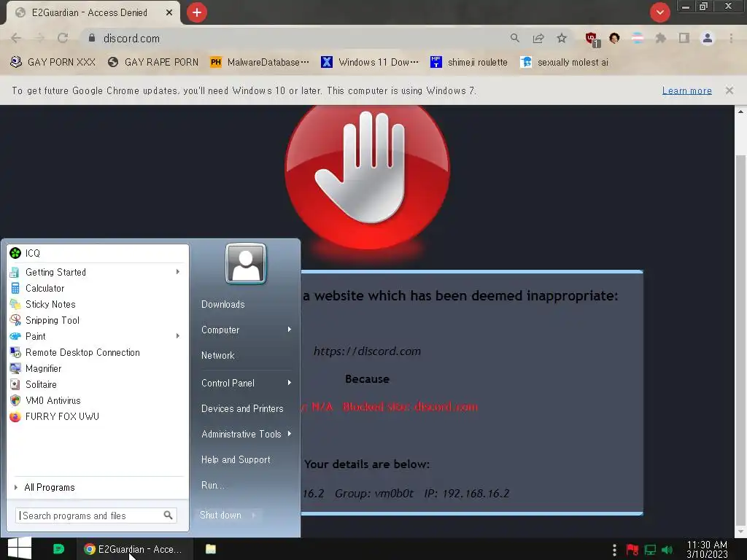Open a new tab with plus button

click(197, 12)
